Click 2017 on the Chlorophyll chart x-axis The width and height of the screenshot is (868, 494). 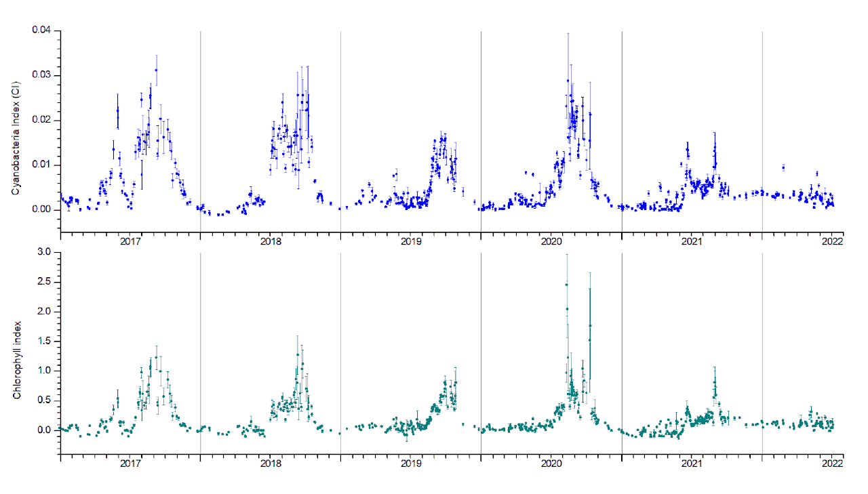coord(130,464)
